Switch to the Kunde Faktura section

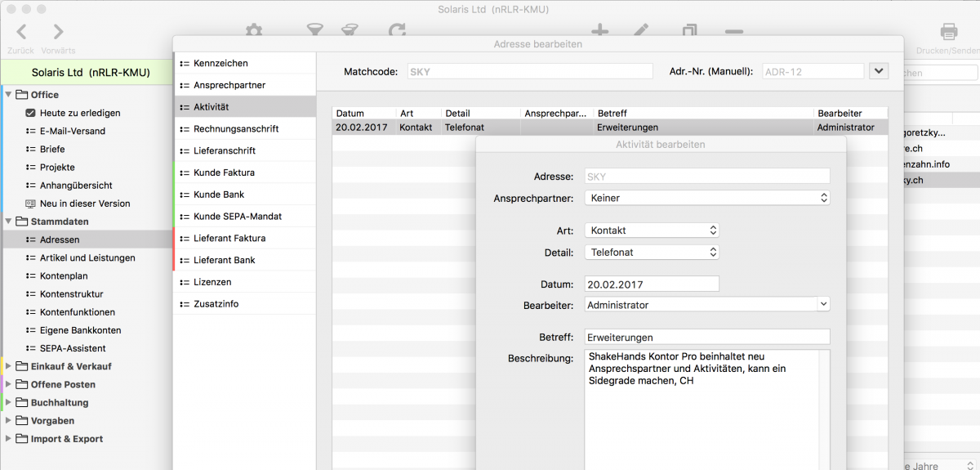coord(224,172)
